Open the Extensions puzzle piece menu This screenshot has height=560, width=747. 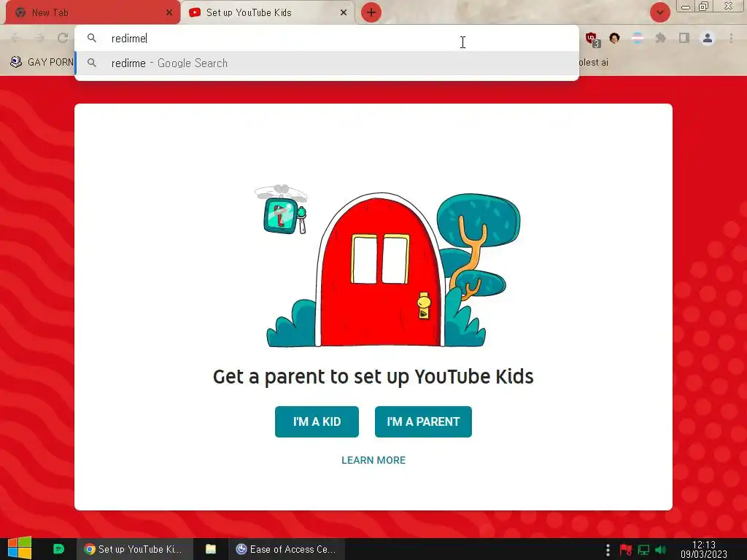(x=660, y=38)
